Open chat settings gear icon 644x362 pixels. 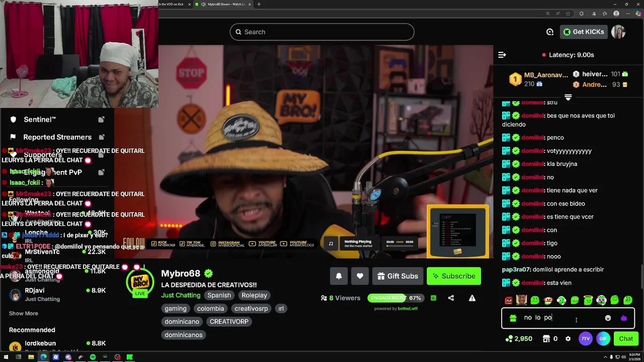[x=568, y=339]
